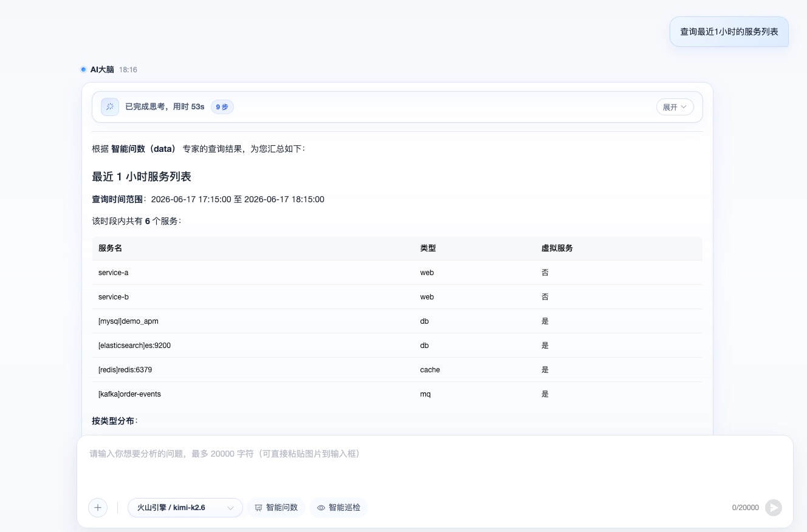Click 是 in the [kafka]order-events row

(545, 394)
